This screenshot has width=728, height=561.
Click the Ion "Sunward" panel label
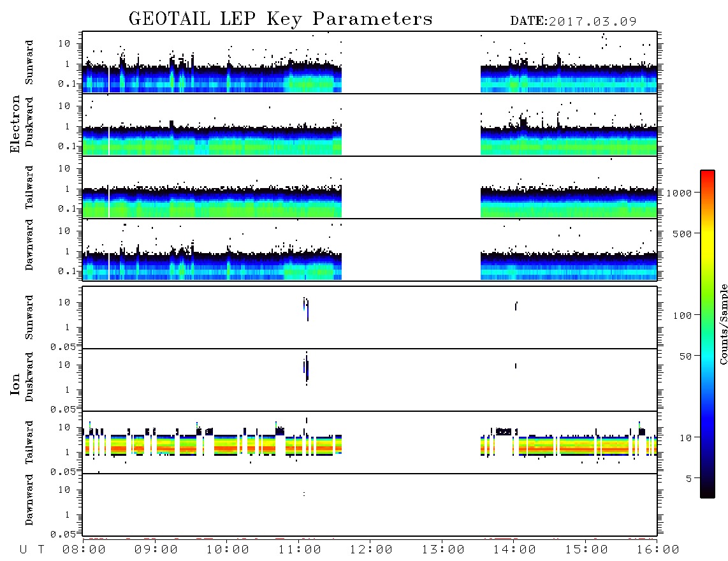click(29, 317)
